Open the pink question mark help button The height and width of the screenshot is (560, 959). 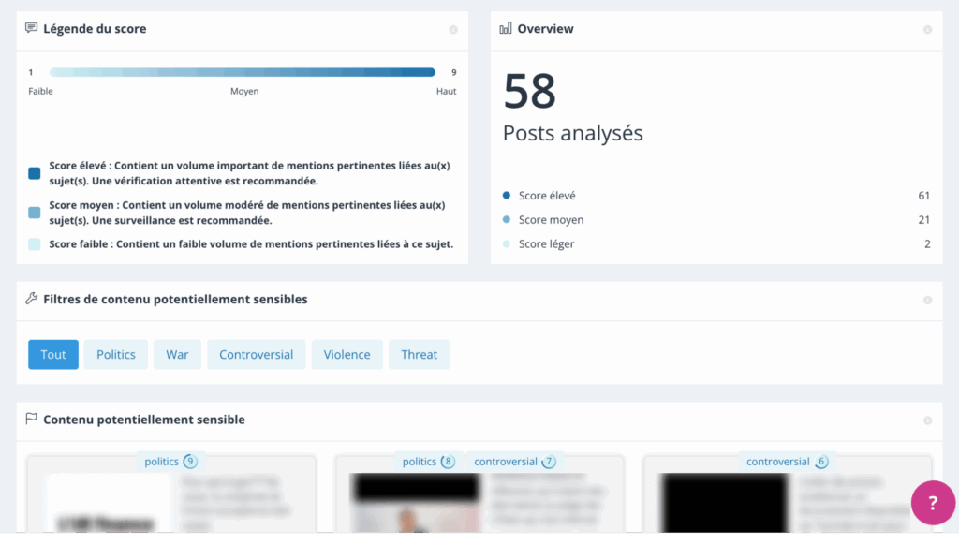click(x=932, y=504)
